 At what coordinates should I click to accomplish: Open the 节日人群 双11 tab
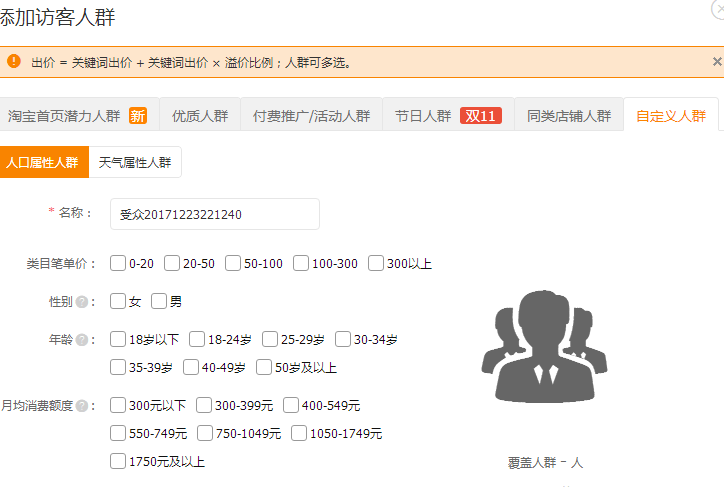pos(447,115)
